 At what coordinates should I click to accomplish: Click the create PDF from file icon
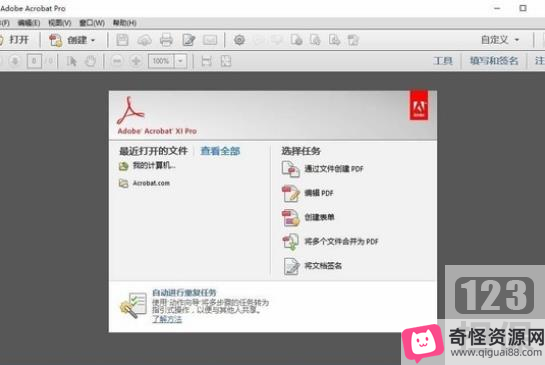pyautogui.click(x=291, y=169)
